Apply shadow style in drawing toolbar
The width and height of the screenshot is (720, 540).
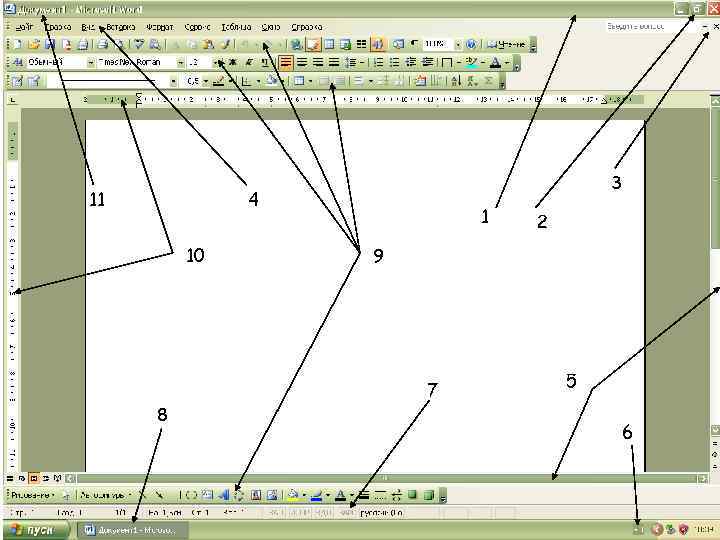coord(412,495)
